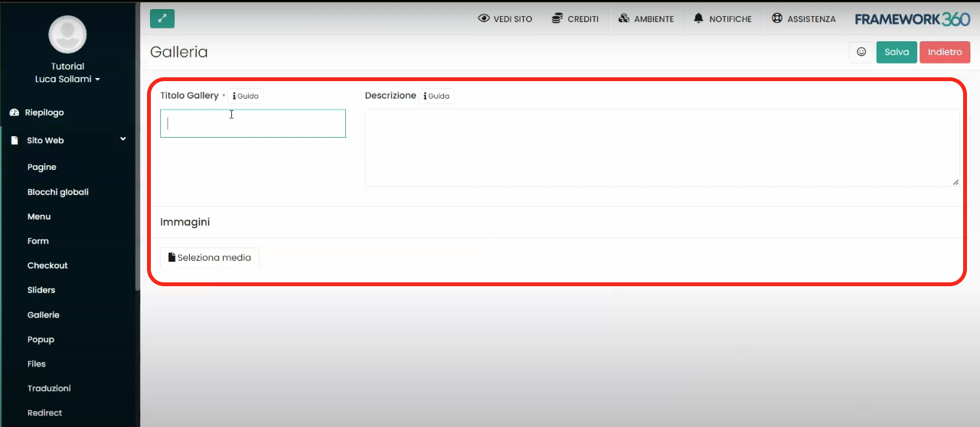
Task: Click the Descrizione textarea resize handle
Action: 955,181
